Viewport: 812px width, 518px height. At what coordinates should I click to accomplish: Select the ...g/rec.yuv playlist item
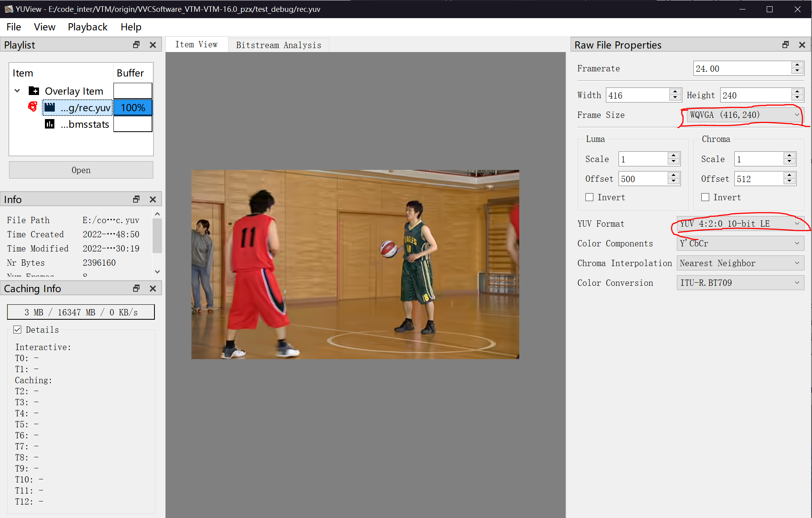point(78,107)
